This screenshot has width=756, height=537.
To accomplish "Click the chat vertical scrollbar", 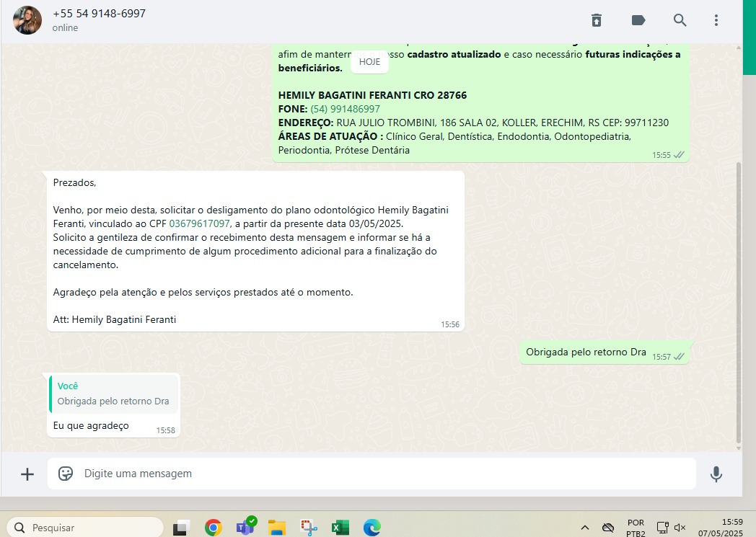I will (739, 303).
